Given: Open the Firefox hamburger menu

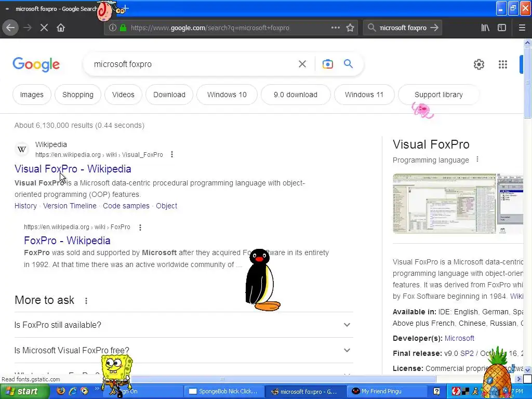Looking at the screenshot, I should pyautogui.click(x=522, y=28).
